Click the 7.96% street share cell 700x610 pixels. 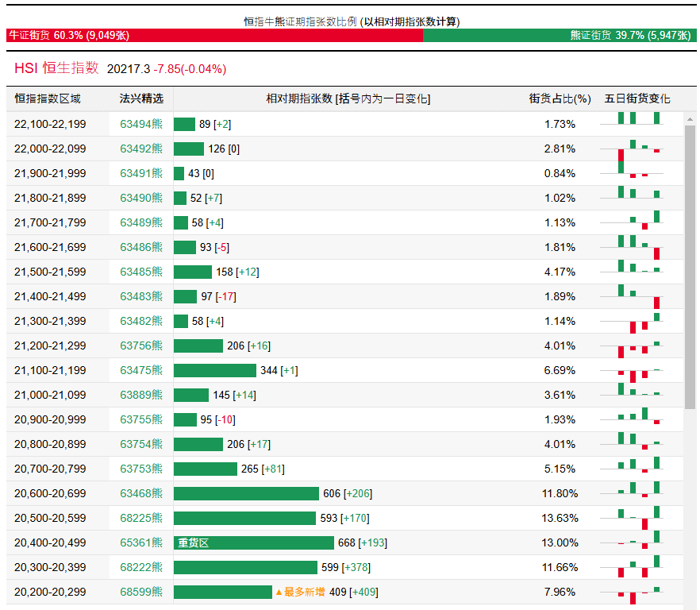tap(560, 592)
